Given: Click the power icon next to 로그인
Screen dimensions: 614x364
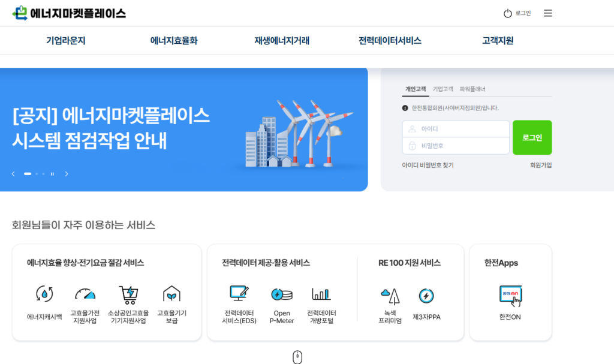Looking at the screenshot, I should pyautogui.click(x=507, y=13).
